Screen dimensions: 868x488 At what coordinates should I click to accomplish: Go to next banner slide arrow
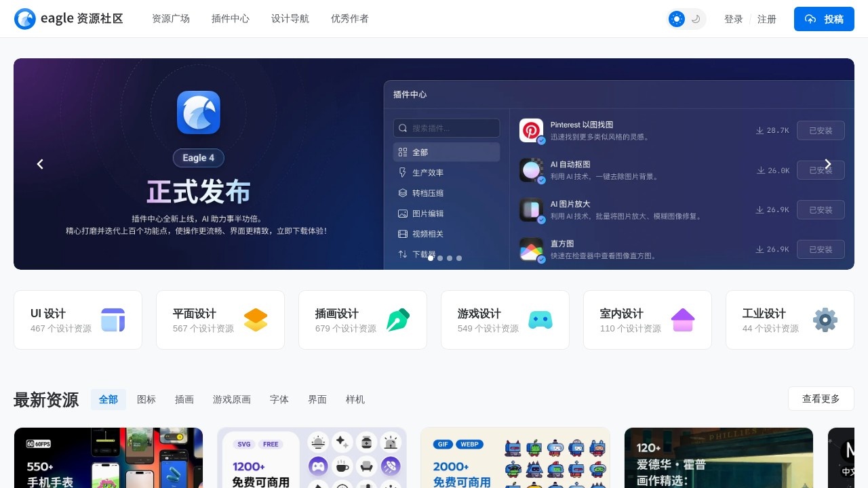(827, 164)
